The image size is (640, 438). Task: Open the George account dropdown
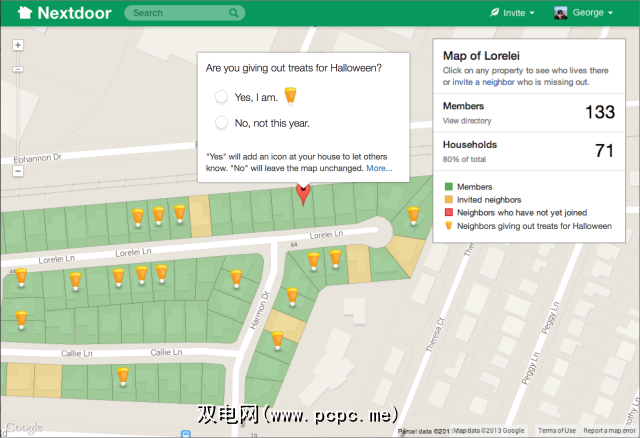click(584, 13)
